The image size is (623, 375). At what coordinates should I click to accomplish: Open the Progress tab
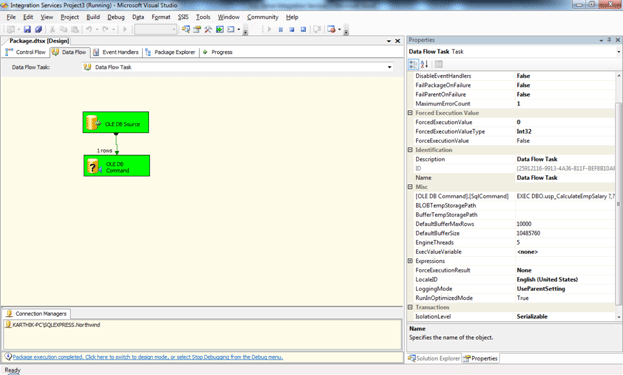click(218, 52)
